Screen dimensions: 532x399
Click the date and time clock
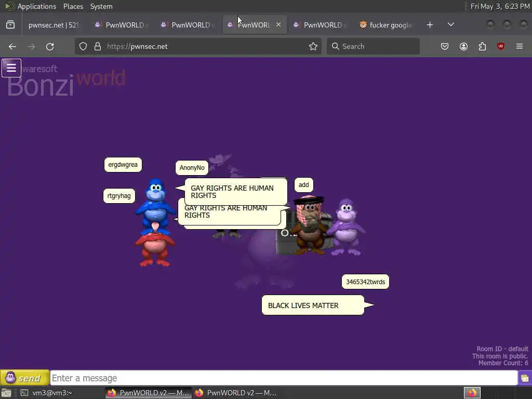pos(500,6)
